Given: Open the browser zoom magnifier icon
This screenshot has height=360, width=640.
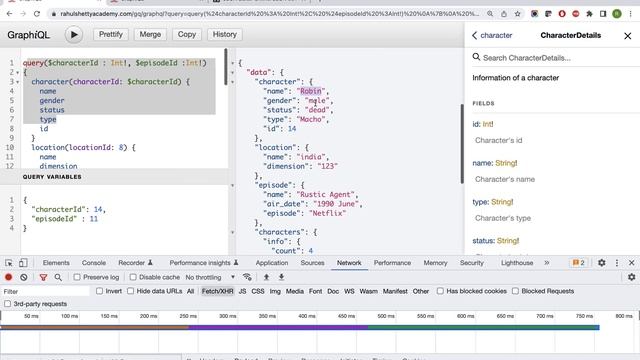Looking at the screenshot, I should pyautogui.click(x=490, y=14).
